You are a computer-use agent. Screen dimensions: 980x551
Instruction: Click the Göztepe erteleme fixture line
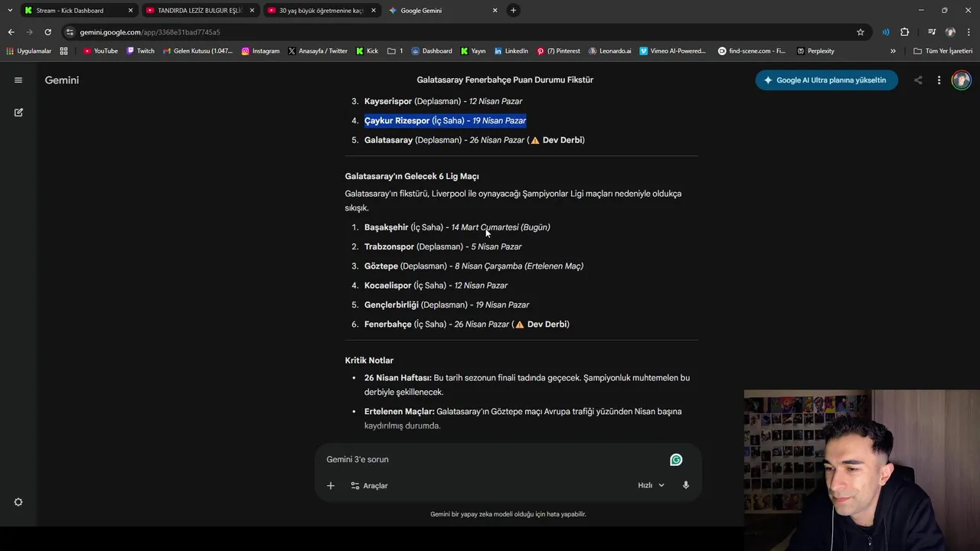474,266
